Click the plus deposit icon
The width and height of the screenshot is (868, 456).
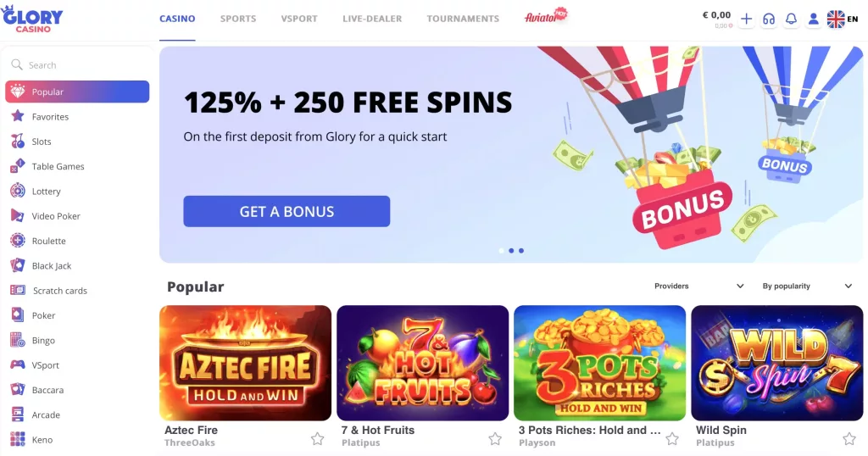(746, 19)
